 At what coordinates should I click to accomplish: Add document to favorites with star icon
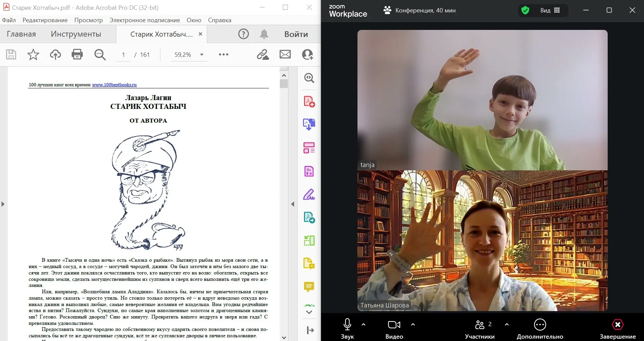click(x=33, y=54)
